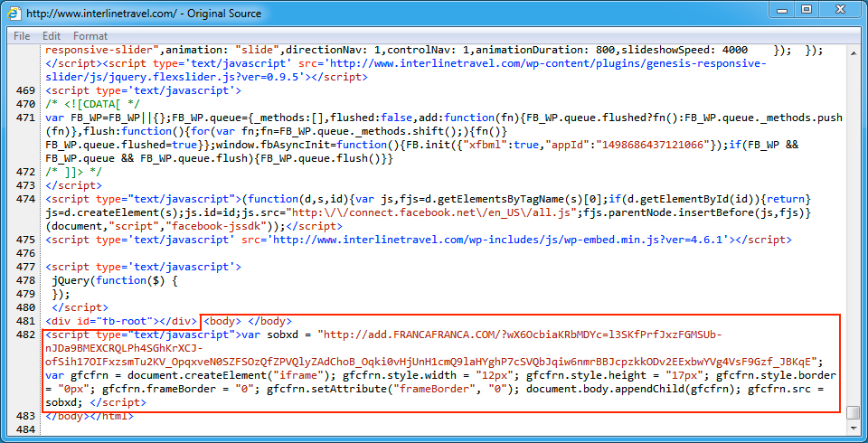
Task: Click line number 478
Action: pos(25,280)
